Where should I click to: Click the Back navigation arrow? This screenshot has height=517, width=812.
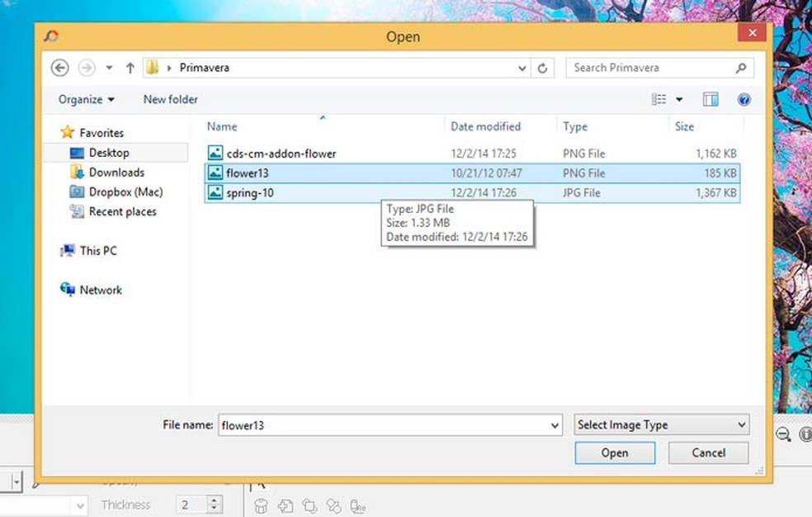tap(59, 68)
